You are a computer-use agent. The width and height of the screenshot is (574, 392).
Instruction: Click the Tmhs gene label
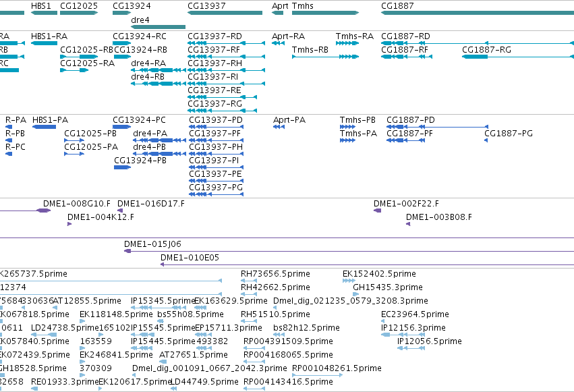[302, 6]
